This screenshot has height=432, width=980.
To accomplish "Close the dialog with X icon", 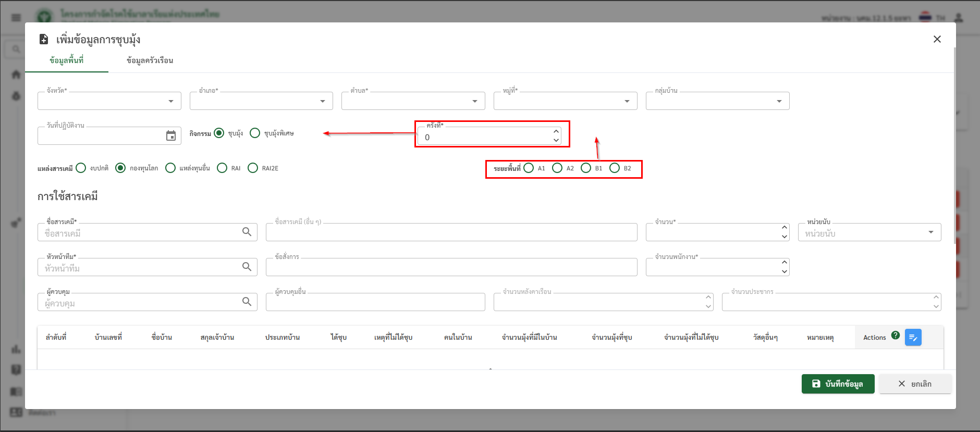I will 937,40.
